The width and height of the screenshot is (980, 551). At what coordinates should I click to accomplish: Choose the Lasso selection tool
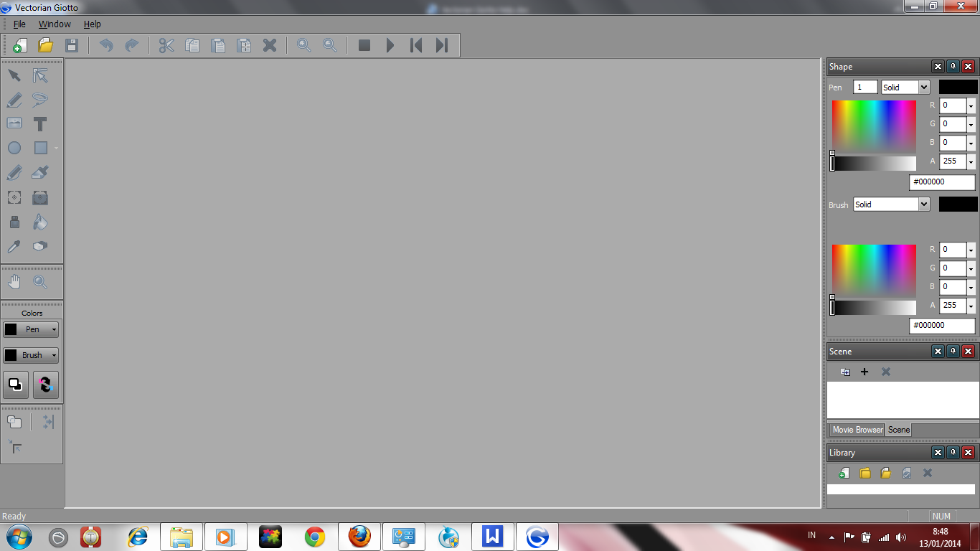tap(40, 99)
